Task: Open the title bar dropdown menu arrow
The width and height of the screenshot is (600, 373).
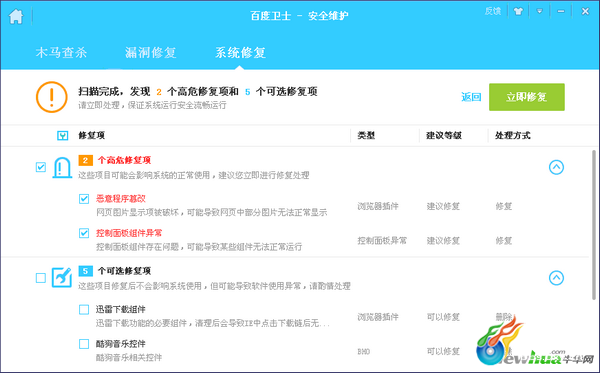Action: (x=539, y=11)
